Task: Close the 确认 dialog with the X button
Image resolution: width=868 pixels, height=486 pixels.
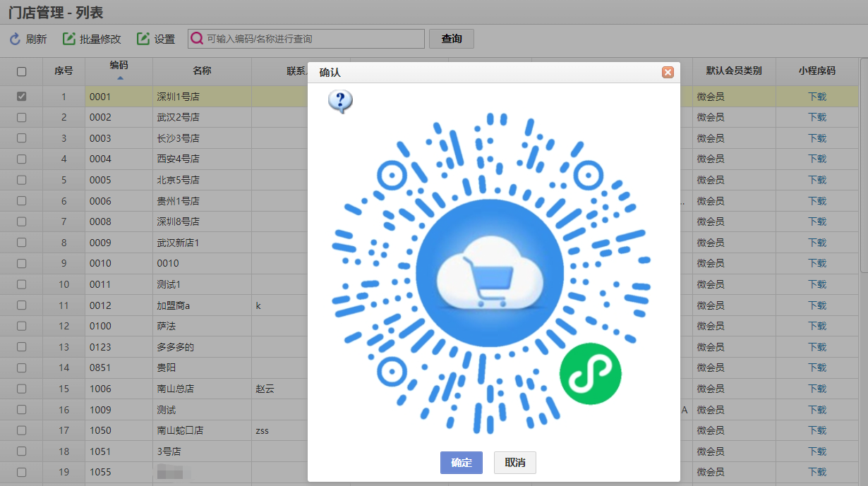Action: 668,72
